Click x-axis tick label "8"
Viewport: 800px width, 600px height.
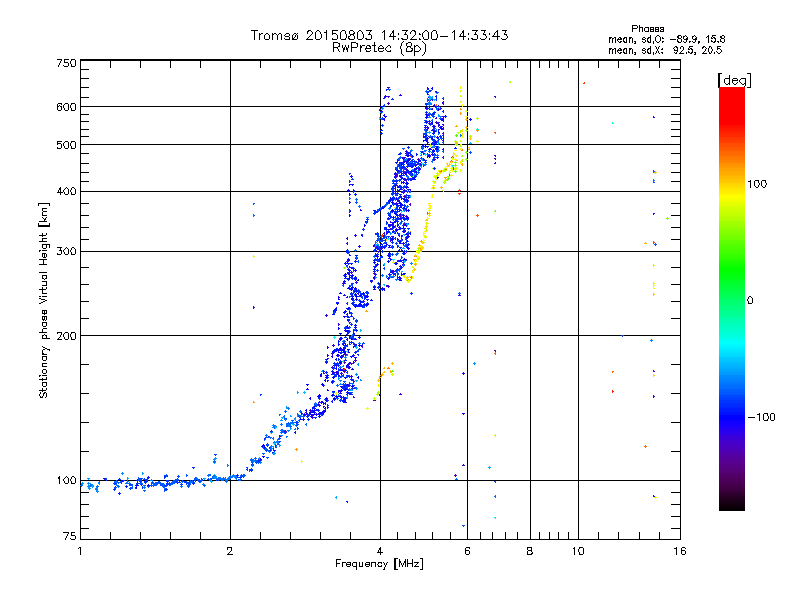click(x=530, y=551)
